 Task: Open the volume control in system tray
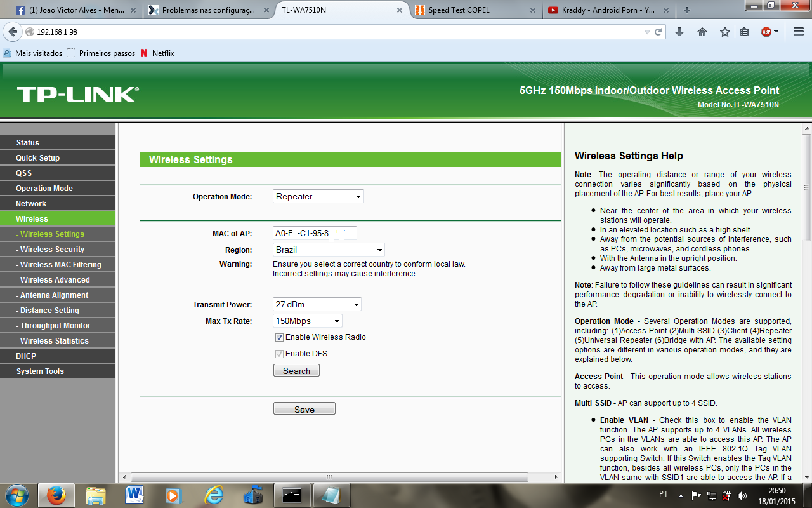[x=742, y=495]
